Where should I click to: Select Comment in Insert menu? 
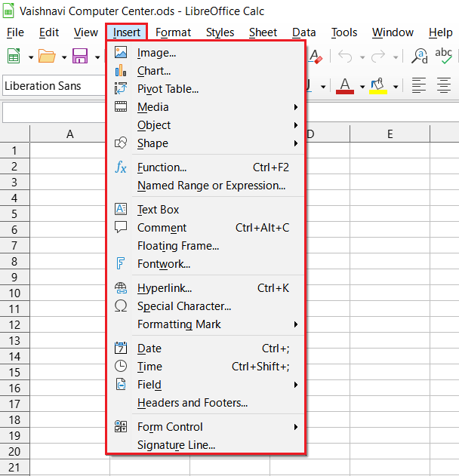pos(205,228)
